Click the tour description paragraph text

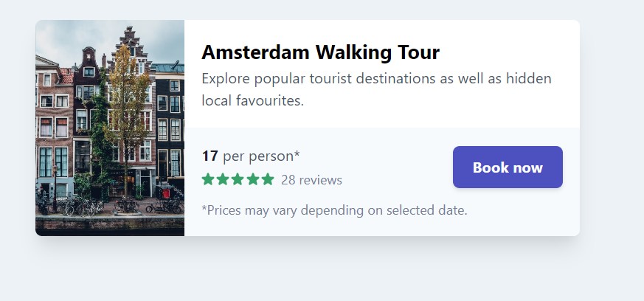point(376,89)
